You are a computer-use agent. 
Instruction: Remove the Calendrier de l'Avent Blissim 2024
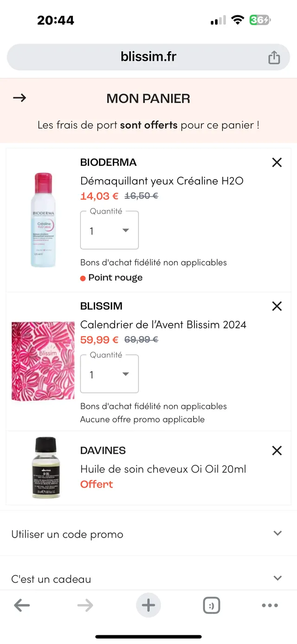[x=277, y=306]
